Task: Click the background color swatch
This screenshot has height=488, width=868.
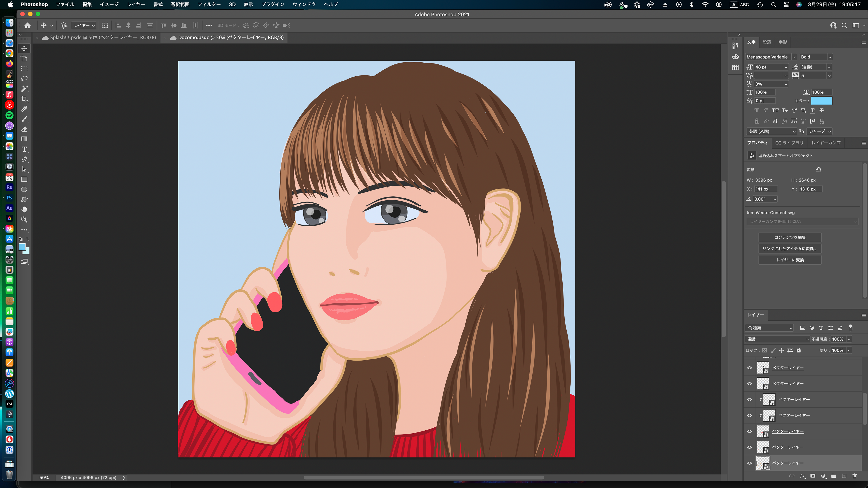Action: 27,252
